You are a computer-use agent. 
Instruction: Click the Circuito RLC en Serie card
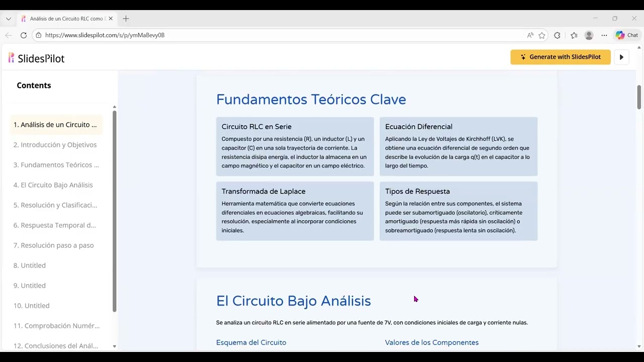tap(295, 146)
